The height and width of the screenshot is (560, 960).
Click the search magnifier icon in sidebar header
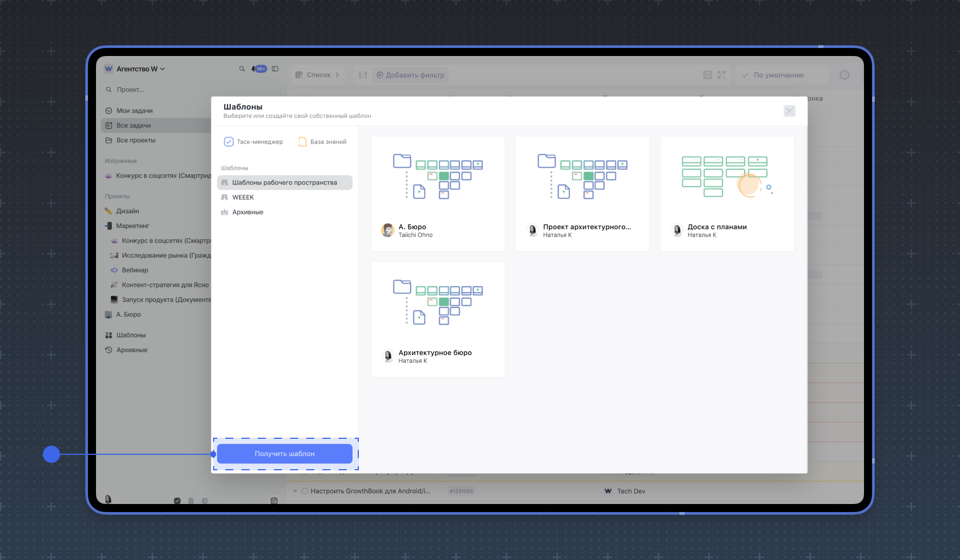point(242,69)
